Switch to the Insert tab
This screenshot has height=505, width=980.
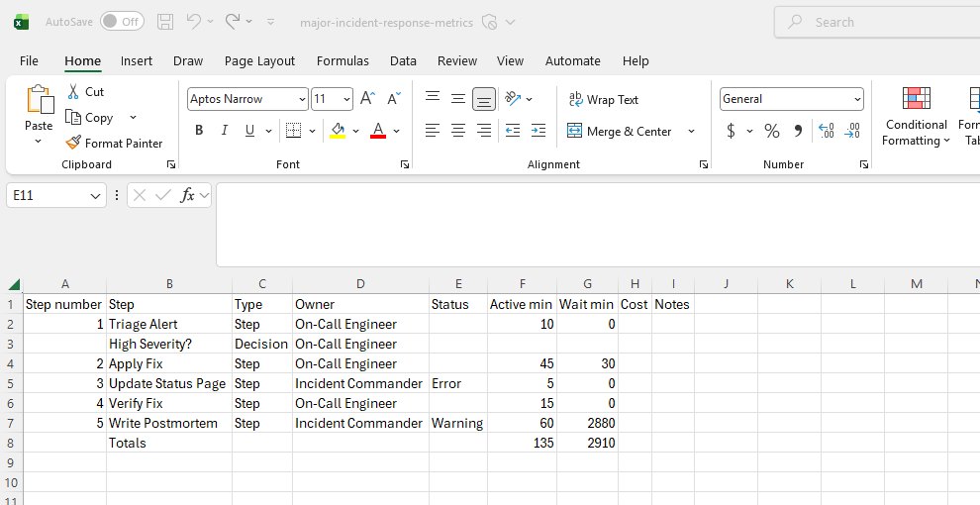tap(137, 60)
